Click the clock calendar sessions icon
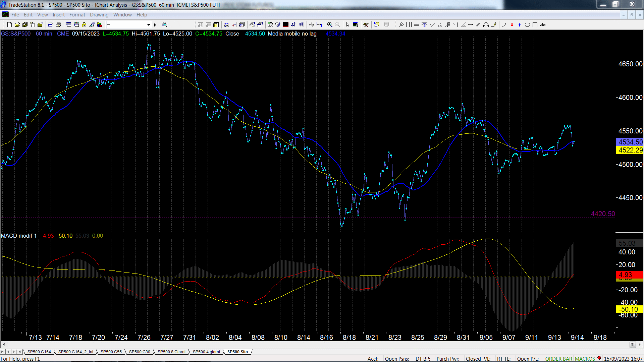The image size is (644, 362). (270, 25)
